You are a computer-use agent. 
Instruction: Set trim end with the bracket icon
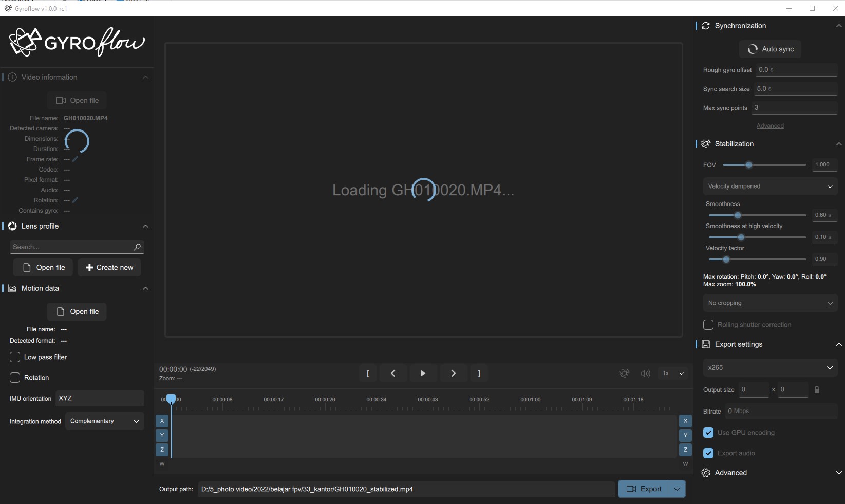[479, 374]
